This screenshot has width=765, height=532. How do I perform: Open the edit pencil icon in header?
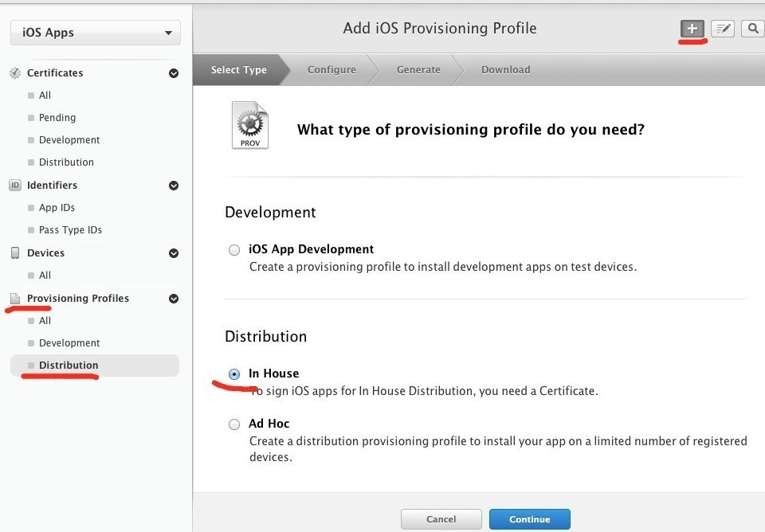723,29
